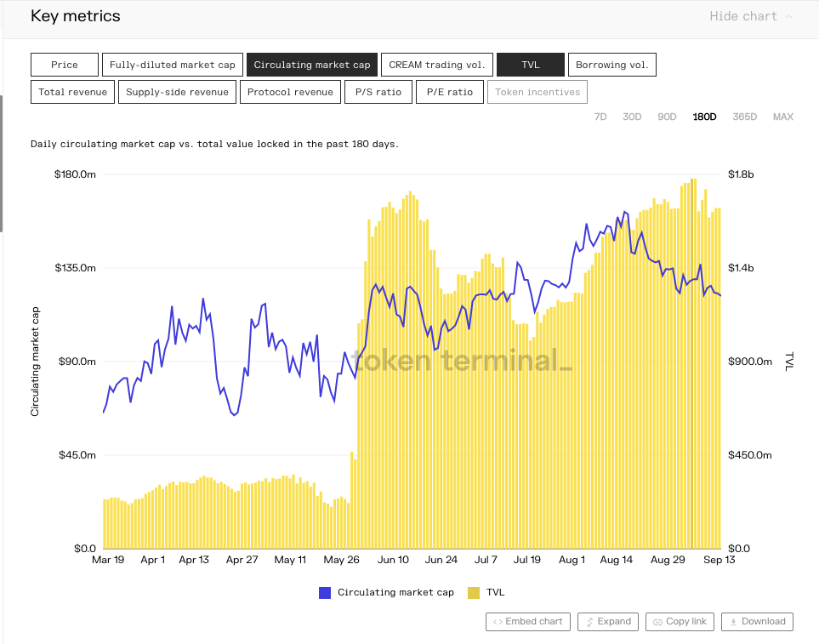Click the download arrow icon

[733, 622]
